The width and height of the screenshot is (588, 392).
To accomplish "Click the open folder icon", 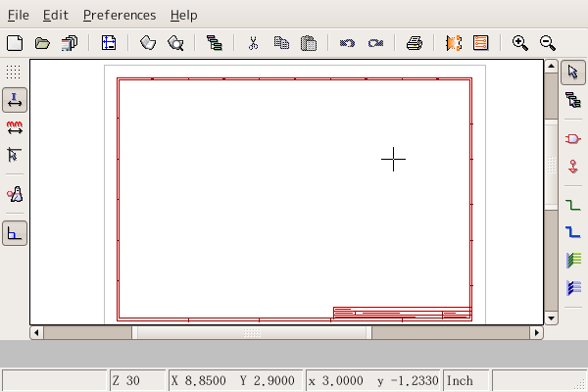I will [42, 43].
